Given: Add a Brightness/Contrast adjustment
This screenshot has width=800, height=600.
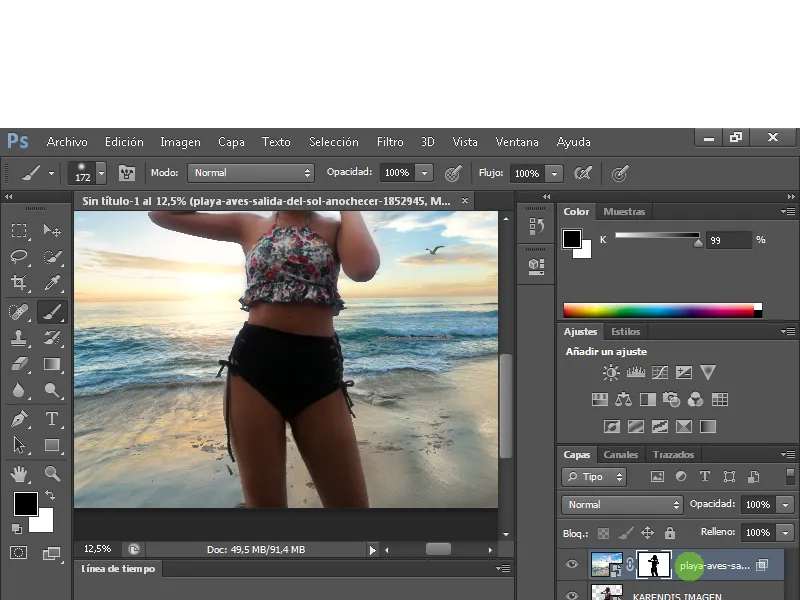Looking at the screenshot, I should 611,372.
